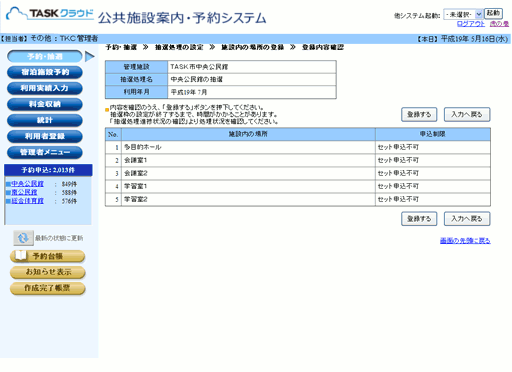Click the 施設内の場所の登録 breadcrumb
512x372 pixels.
click(253, 47)
